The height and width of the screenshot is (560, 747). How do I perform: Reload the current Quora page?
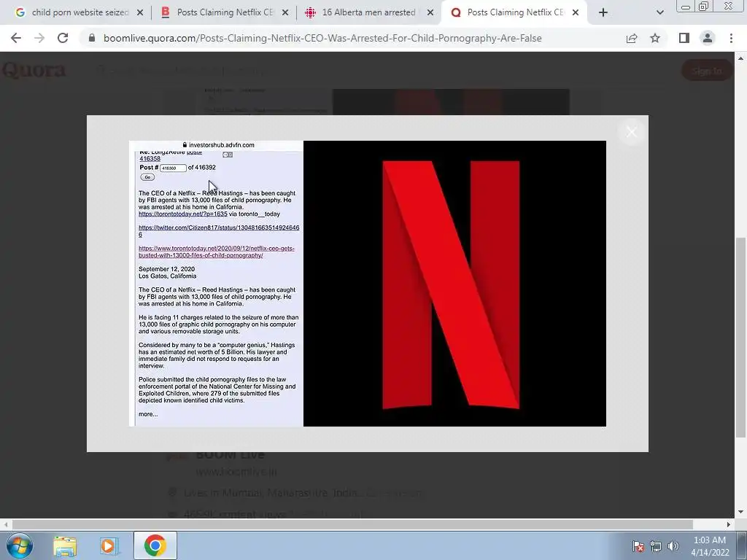[x=63, y=38]
